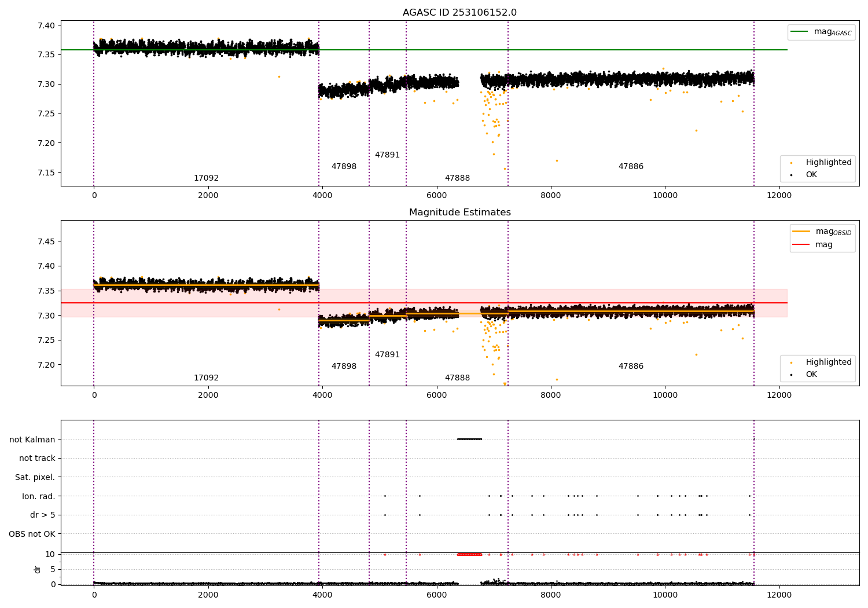
Task: Click the 7.20 y-tick in Magnitude Estimates plot
Action: (x=46, y=365)
